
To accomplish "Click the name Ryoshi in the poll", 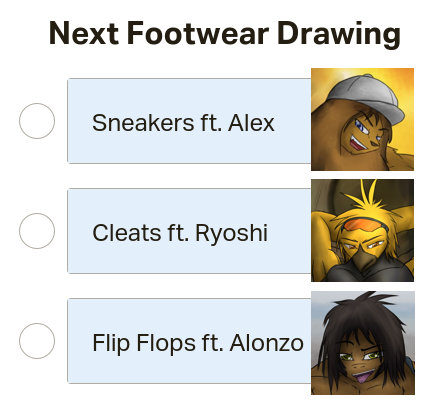I will 231,233.
